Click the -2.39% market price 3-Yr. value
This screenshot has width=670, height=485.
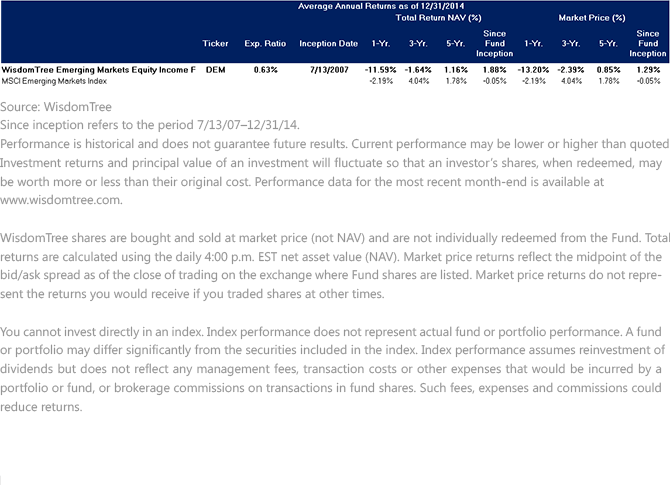coord(571,70)
